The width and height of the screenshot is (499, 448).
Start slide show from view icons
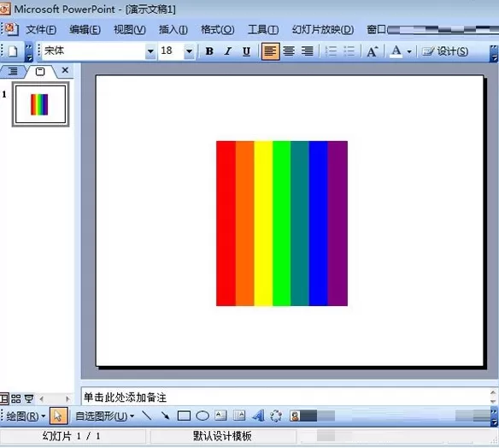pyautogui.click(x=29, y=398)
